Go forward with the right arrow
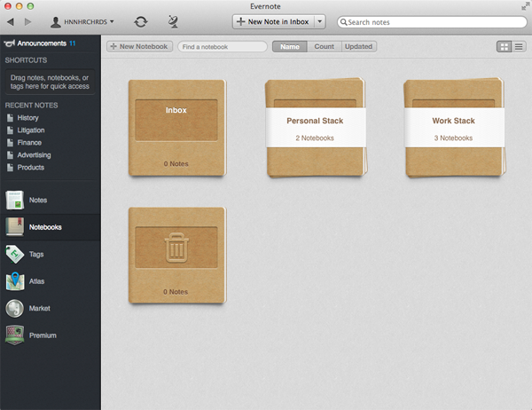The width and height of the screenshot is (532, 410). coord(27,22)
